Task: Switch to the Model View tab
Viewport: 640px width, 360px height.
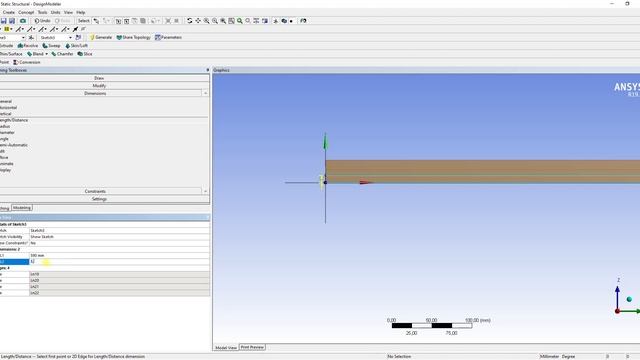Action: [x=226, y=348]
